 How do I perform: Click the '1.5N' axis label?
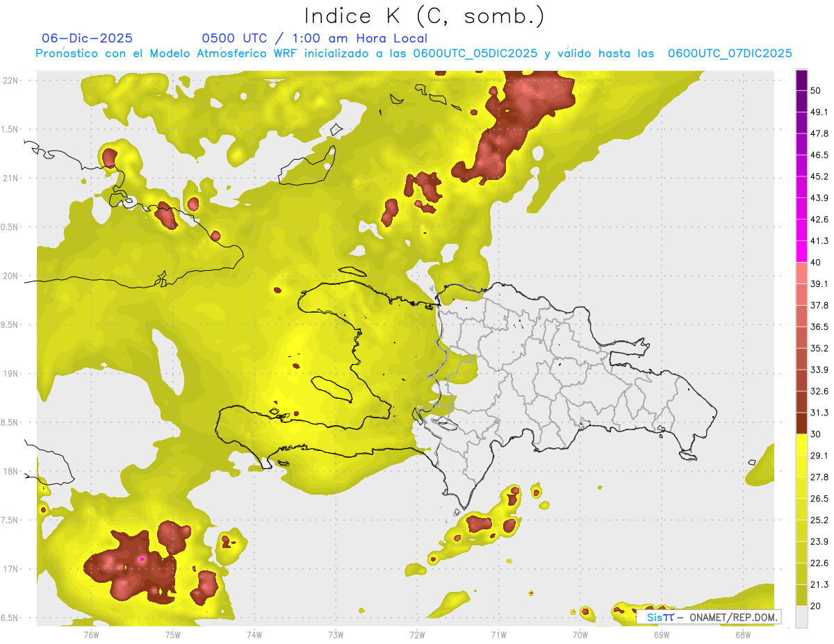click(10, 129)
